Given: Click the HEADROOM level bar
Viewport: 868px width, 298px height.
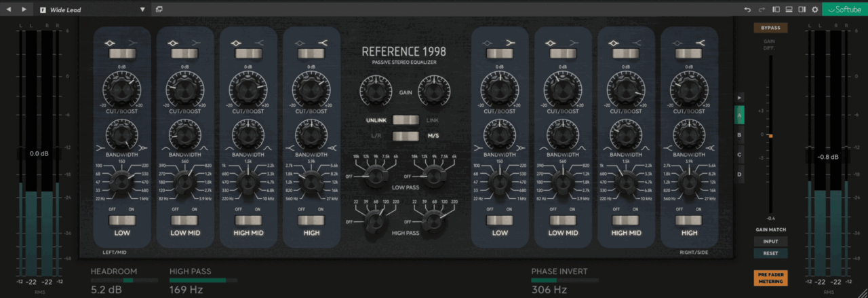Looking at the screenshot, I should click(125, 280).
